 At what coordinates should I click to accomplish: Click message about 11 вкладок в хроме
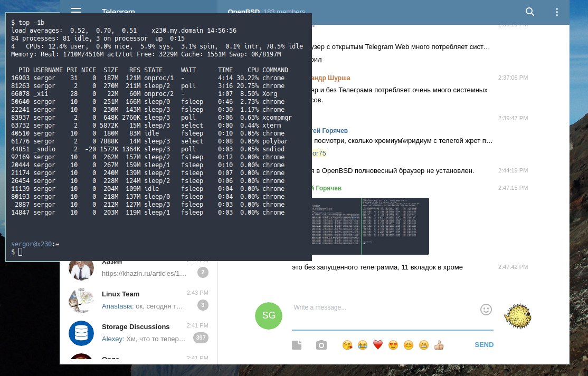click(x=377, y=267)
